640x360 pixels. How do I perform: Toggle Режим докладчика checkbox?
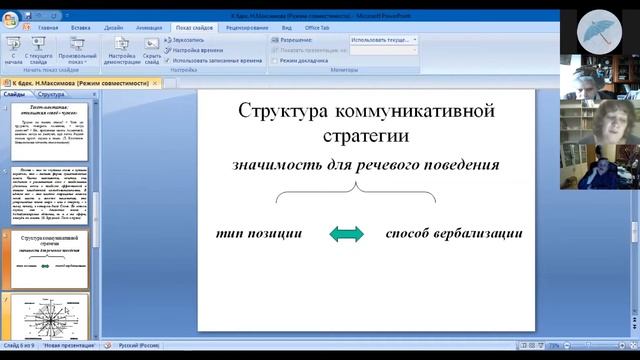pyautogui.click(x=275, y=60)
